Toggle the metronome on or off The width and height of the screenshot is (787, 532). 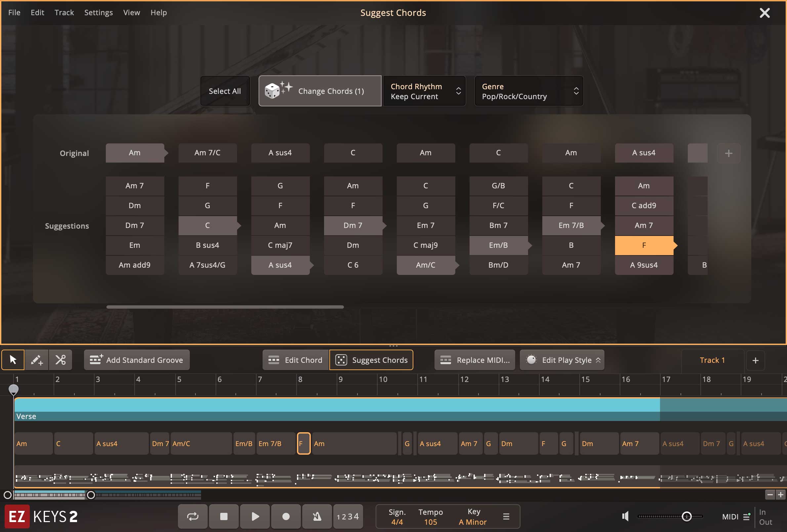tap(317, 516)
